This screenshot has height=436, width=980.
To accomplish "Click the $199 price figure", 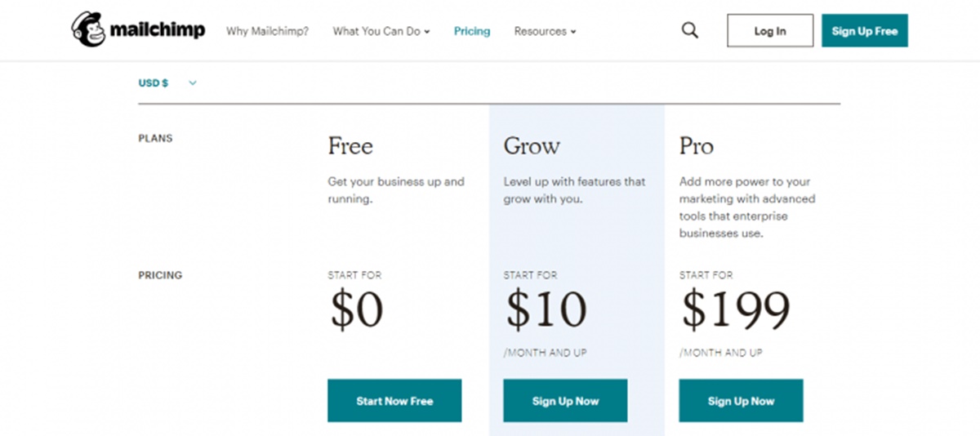I will 736,309.
